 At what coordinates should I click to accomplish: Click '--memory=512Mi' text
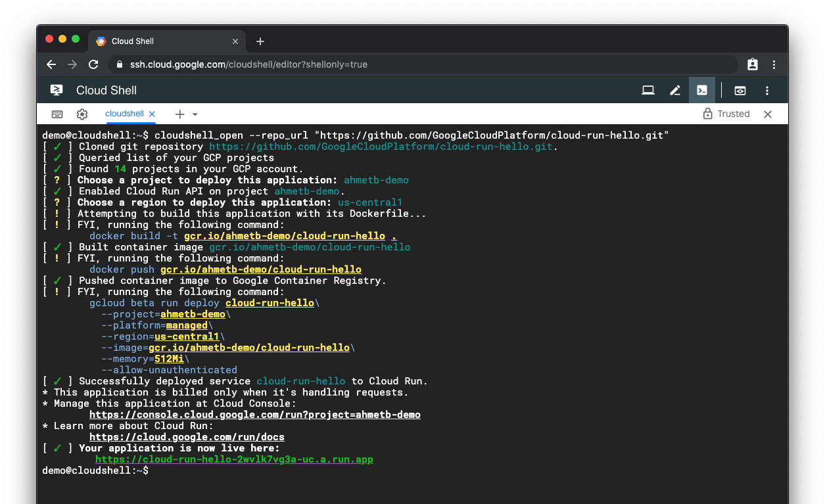(x=143, y=359)
